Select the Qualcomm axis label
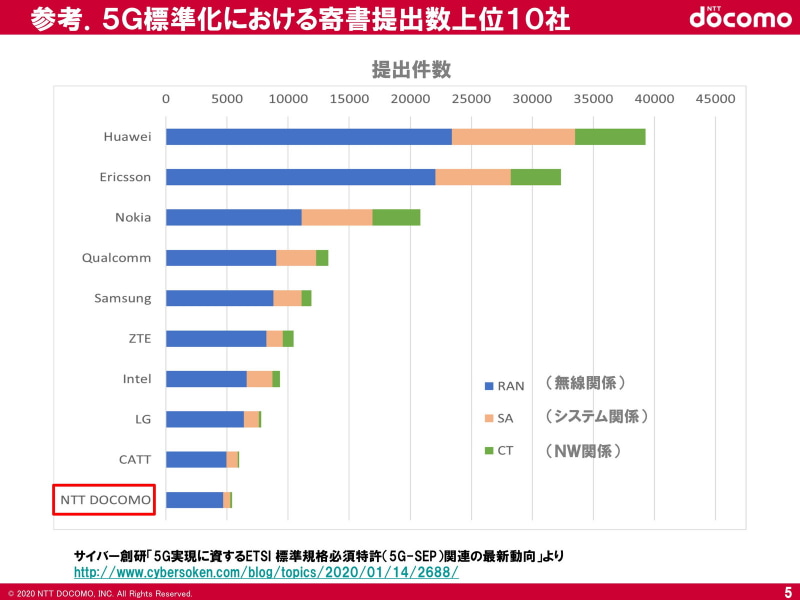This screenshot has width=800, height=600. pos(116,258)
